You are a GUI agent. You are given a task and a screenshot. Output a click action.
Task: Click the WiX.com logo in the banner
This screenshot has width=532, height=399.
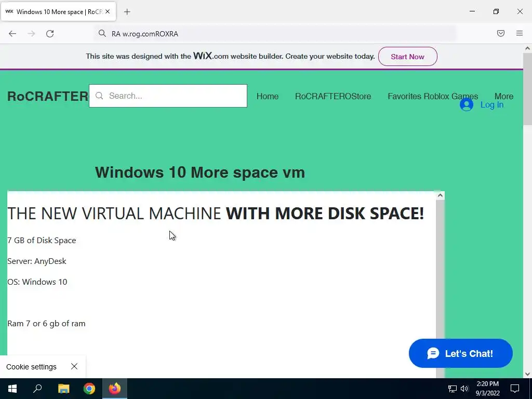[x=211, y=56]
